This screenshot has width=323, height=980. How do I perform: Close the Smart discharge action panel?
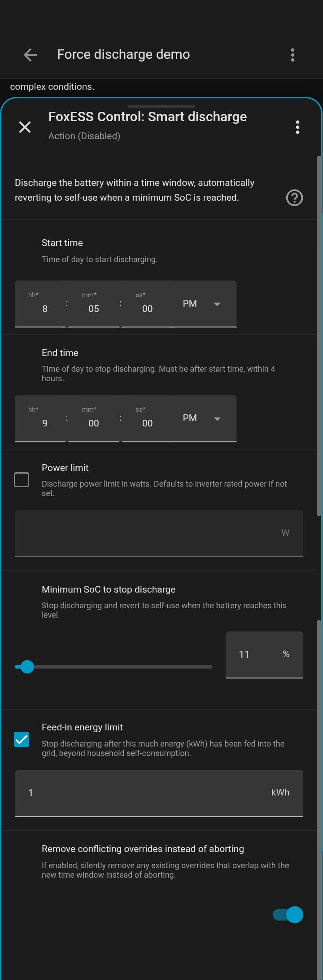point(25,127)
